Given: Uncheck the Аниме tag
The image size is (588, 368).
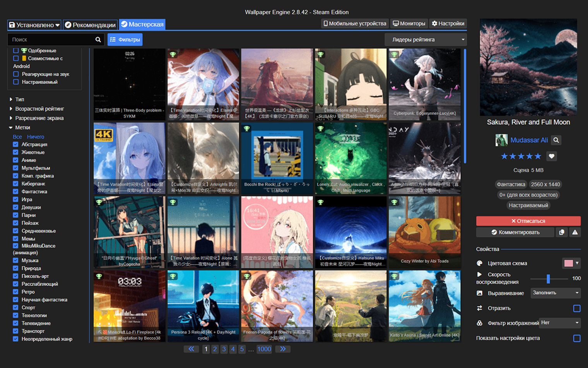Looking at the screenshot, I should [x=15, y=160].
